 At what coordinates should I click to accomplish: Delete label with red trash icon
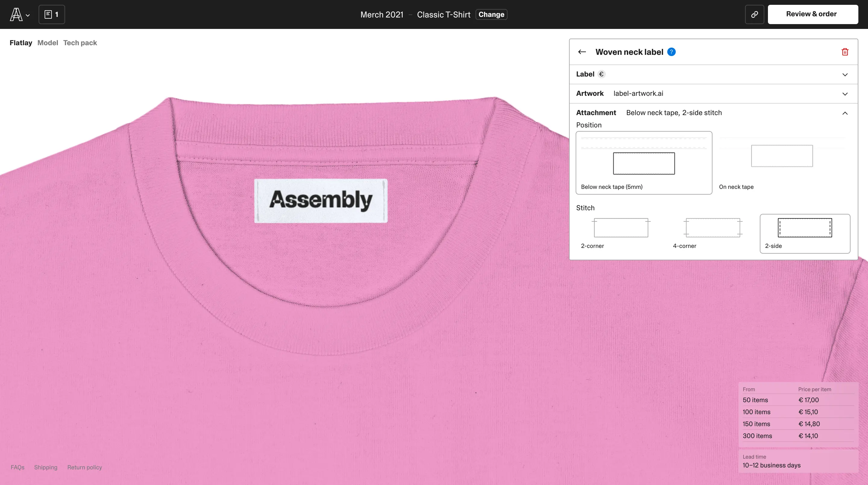(x=845, y=52)
